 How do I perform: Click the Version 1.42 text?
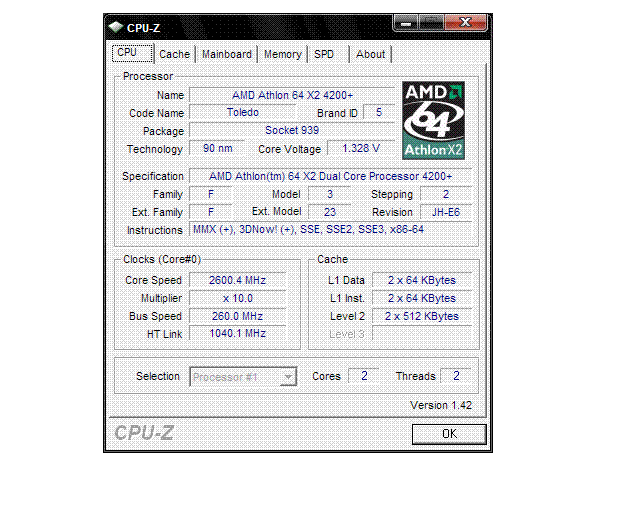point(441,405)
